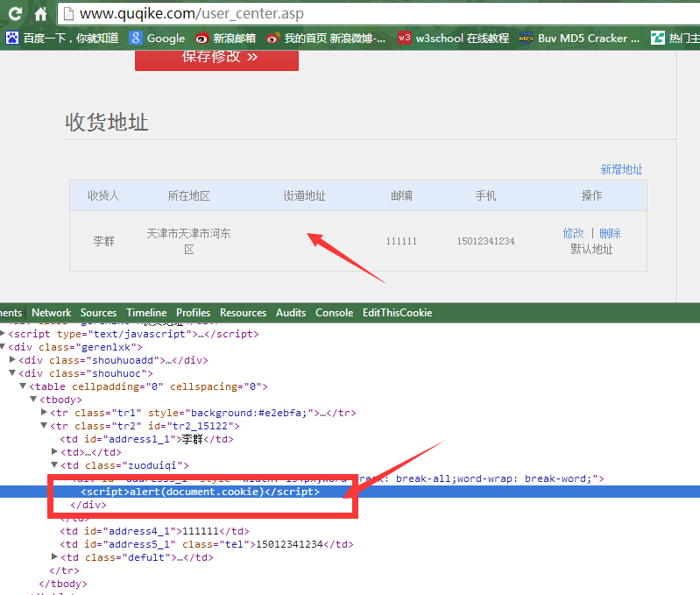Open the Resources tab in DevTools
Image resolution: width=700 pixels, height=595 pixels.
pyautogui.click(x=243, y=313)
